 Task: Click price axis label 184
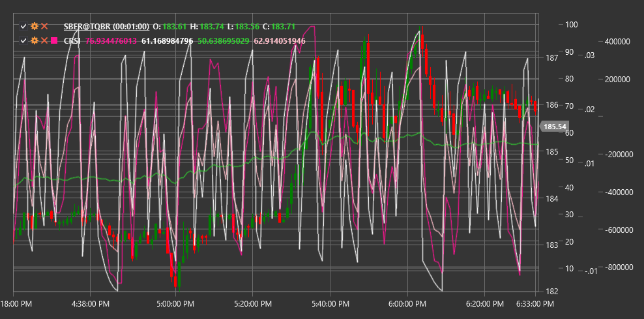click(552, 198)
